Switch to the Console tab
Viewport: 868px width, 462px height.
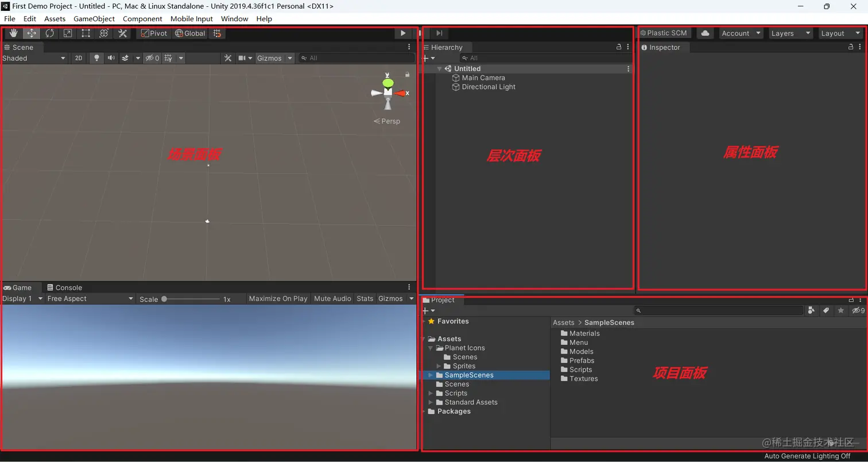pos(65,287)
